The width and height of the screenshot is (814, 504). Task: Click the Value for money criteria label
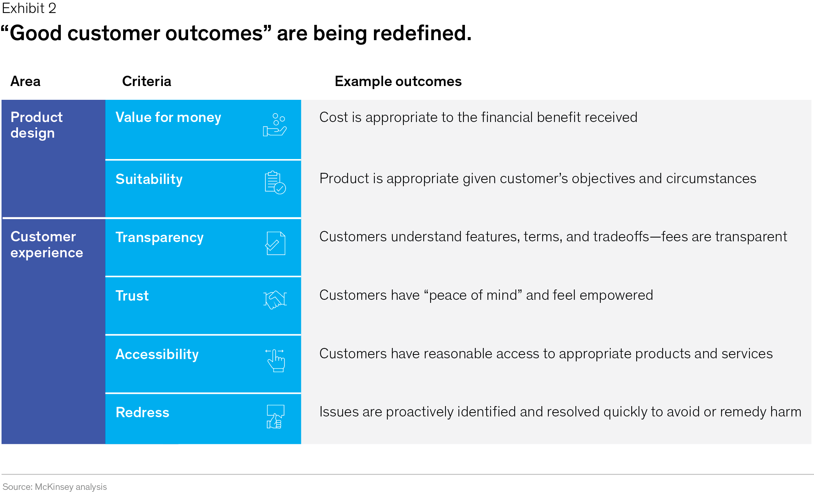[x=168, y=117]
